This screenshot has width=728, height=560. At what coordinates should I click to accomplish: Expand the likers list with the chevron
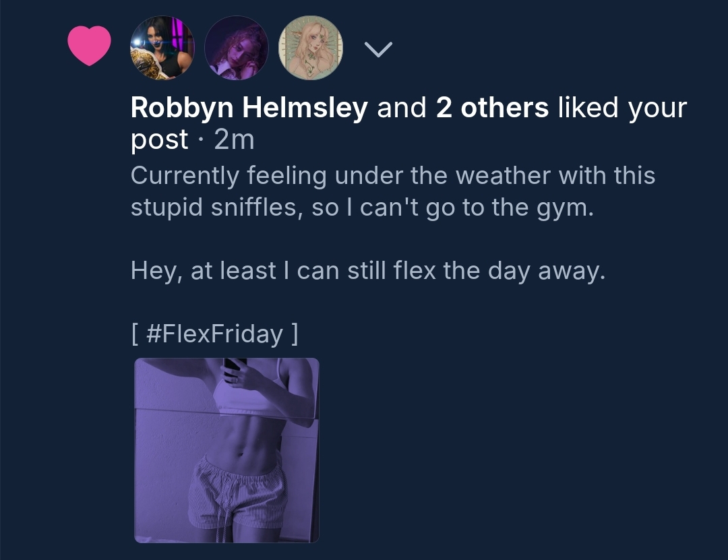click(x=378, y=49)
